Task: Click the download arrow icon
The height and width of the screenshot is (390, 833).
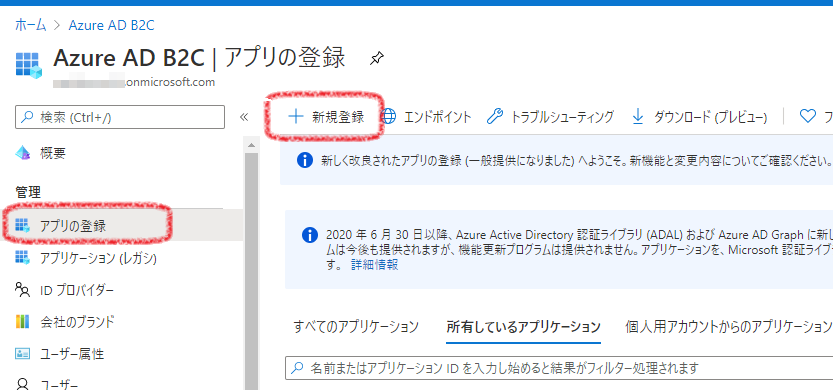Action: [x=638, y=117]
